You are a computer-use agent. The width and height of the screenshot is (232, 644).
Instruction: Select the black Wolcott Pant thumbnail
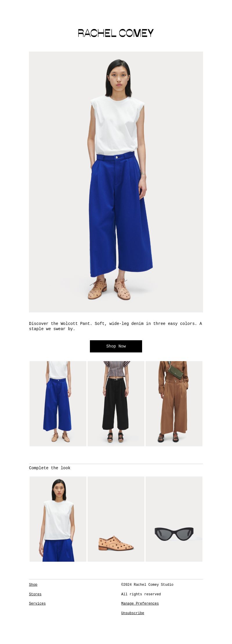click(116, 404)
